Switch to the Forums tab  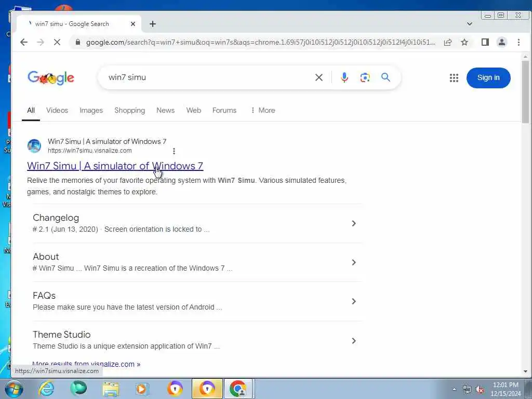(224, 110)
